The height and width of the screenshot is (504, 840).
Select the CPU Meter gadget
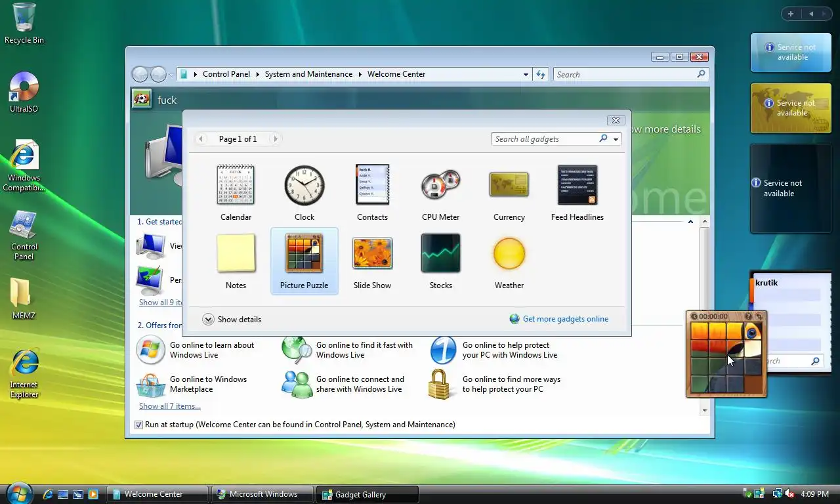(x=440, y=193)
